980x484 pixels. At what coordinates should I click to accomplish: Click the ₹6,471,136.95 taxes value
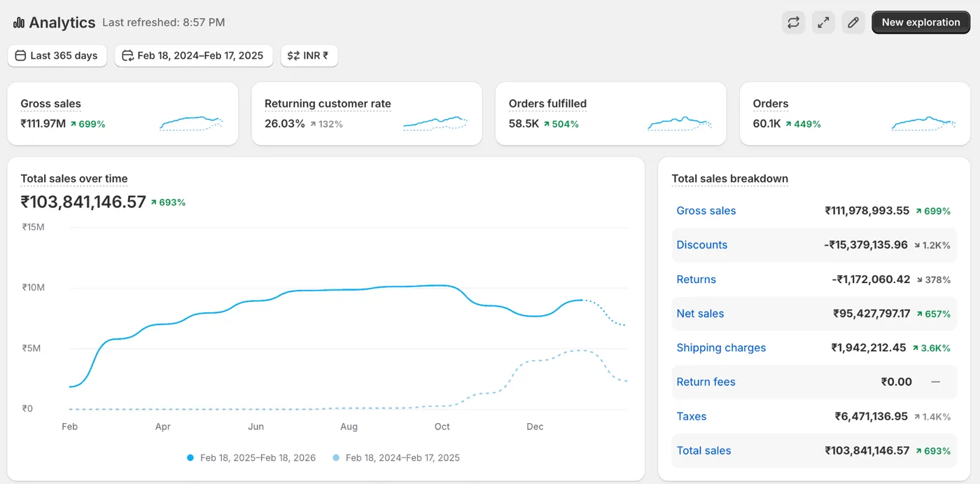871,417
